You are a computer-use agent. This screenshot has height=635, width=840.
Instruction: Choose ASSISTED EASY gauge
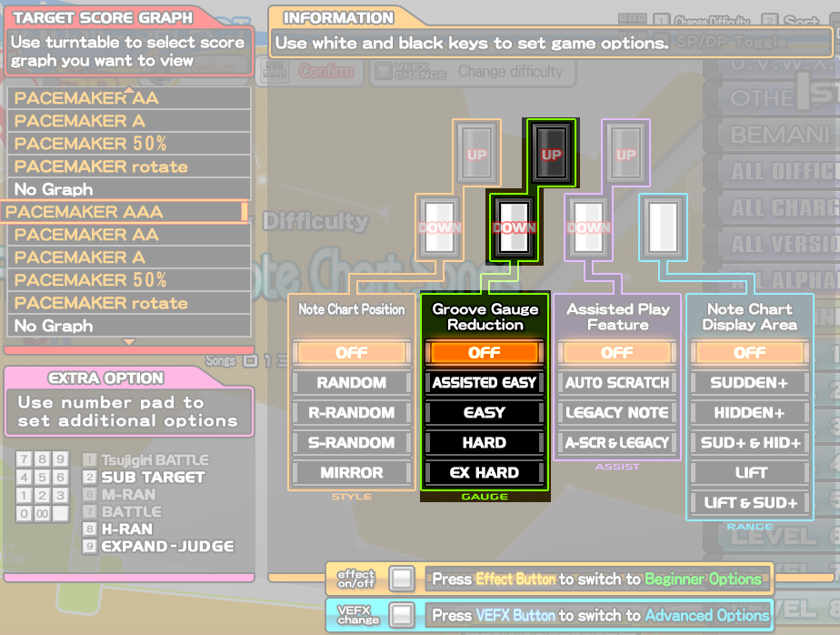pyautogui.click(x=485, y=382)
